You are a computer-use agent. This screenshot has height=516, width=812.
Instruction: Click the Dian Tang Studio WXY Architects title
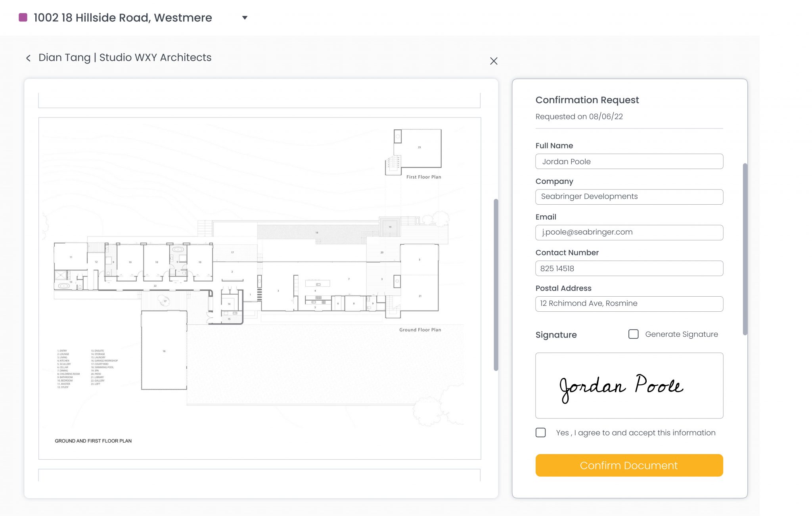pyautogui.click(x=125, y=58)
